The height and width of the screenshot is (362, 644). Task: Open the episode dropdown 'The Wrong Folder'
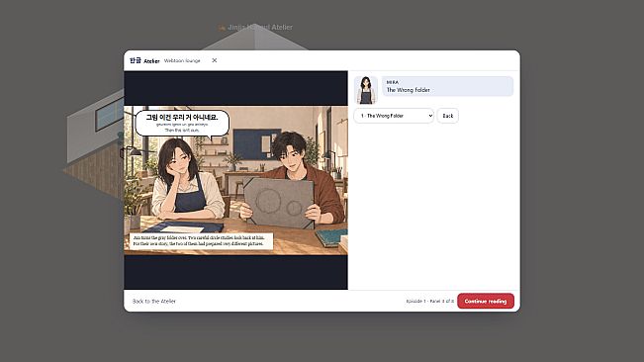click(x=394, y=116)
